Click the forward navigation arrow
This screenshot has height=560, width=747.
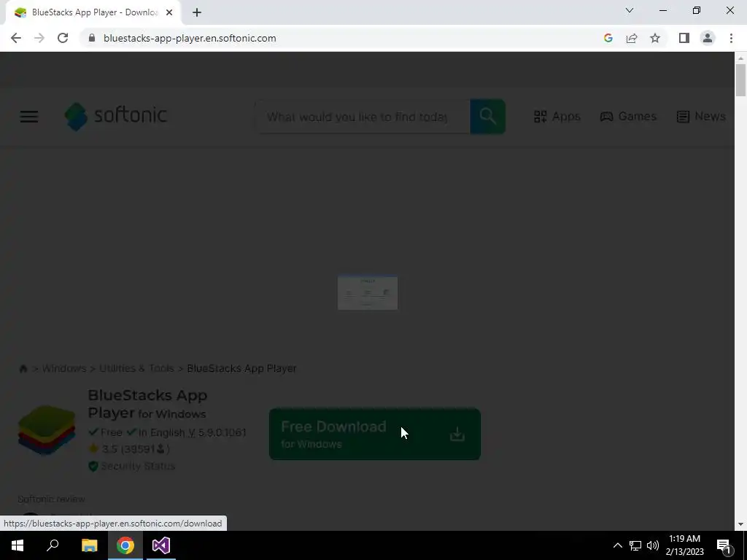pyautogui.click(x=39, y=38)
